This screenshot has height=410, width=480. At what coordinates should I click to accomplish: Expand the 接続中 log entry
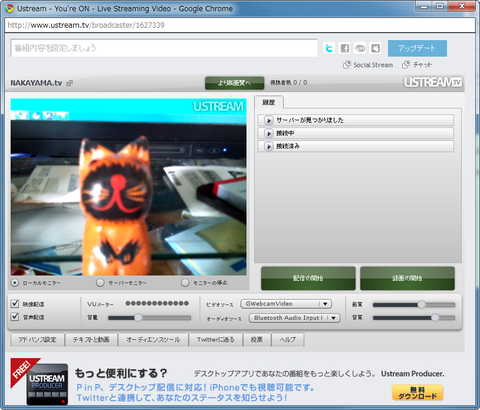(x=356, y=133)
